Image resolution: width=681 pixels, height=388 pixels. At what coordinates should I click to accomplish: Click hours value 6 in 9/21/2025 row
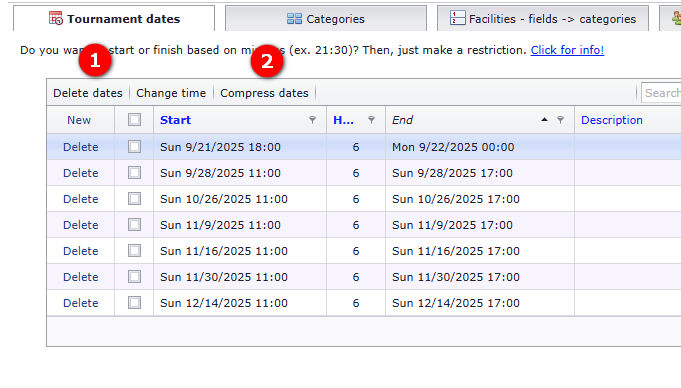pyautogui.click(x=356, y=147)
